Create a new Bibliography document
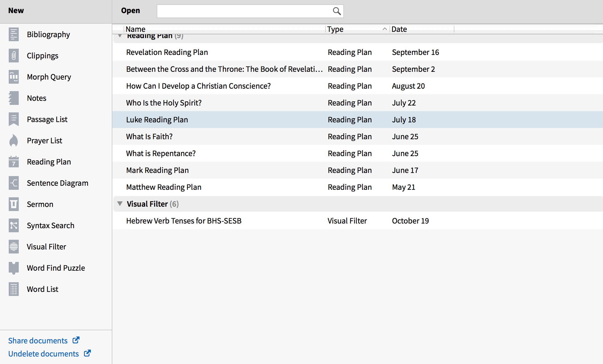This screenshot has height=364, width=603. point(48,34)
